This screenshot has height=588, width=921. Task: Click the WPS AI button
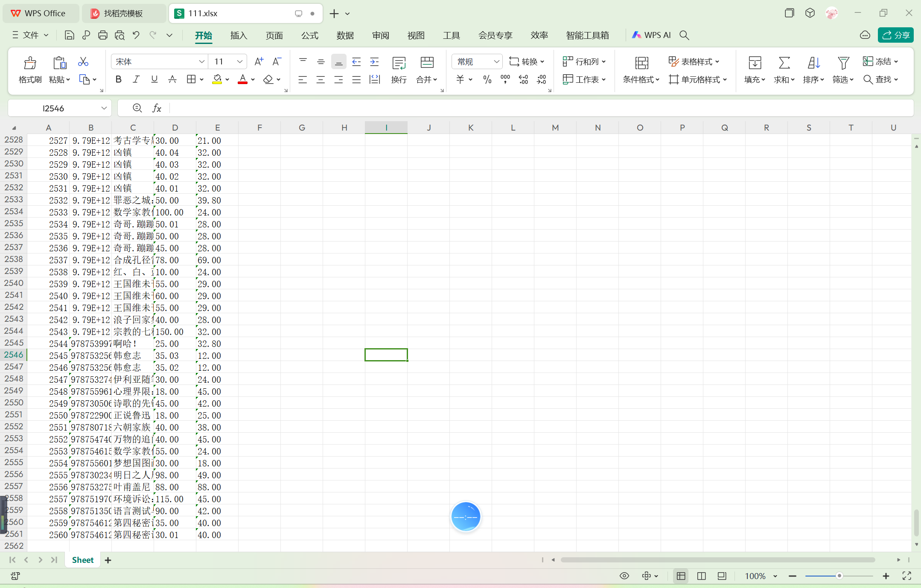652,35
